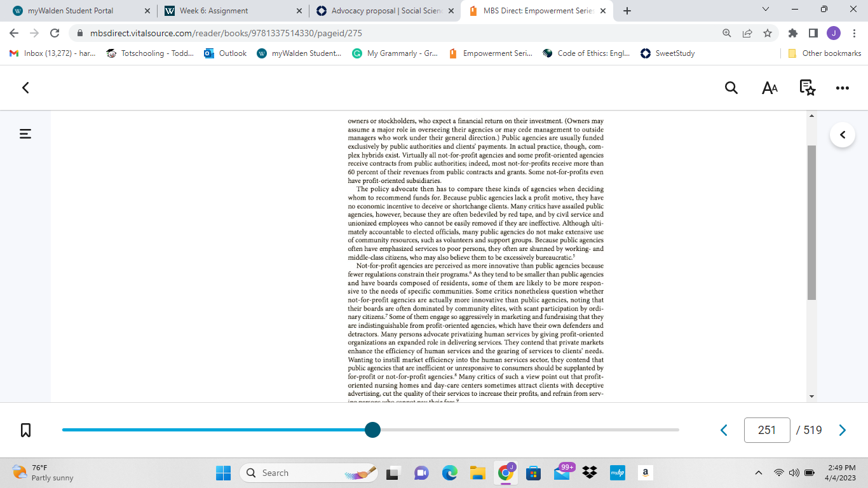The height and width of the screenshot is (488, 868).
Task: Open the Gmail Inbox bookmark
Action: [x=52, y=53]
